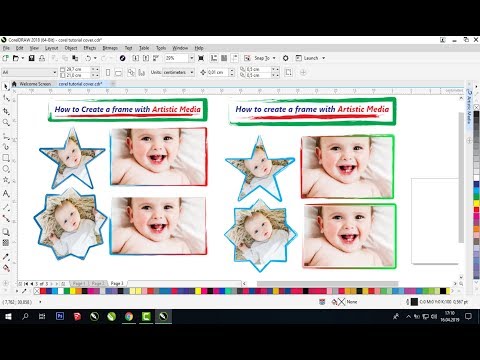This screenshot has width=480, height=360.
Task: Toggle Show guidelines button
Action: click(235, 58)
